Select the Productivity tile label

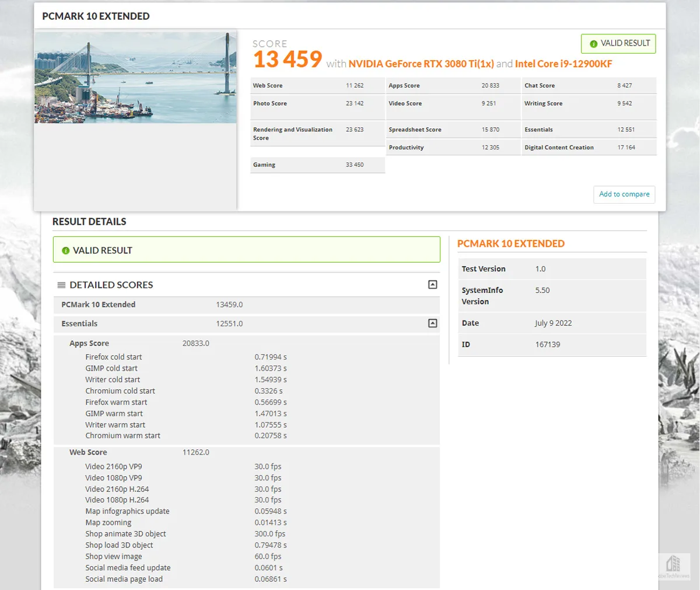coord(407,148)
